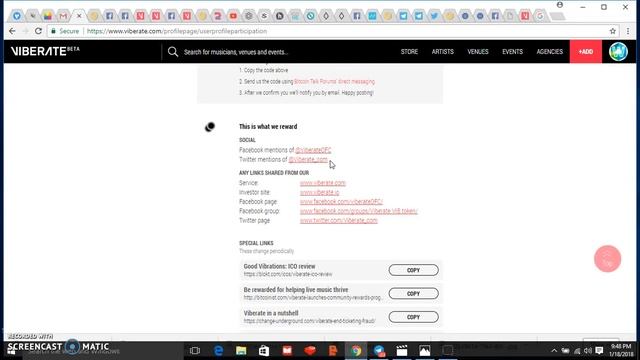Launch Microsoft Edge from the taskbar
Image resolution: width=640 pixels, height=360 pixels.
pyautogui.click(x=218, y=351)
